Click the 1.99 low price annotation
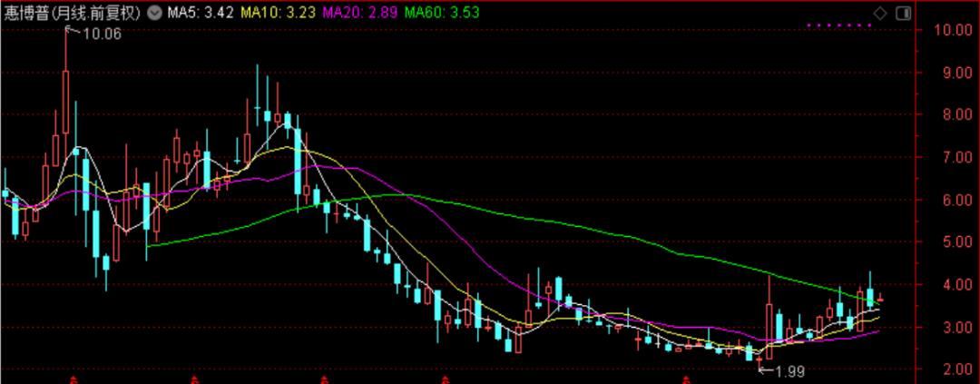The image size is (980, 384). (x=789, y=371)
